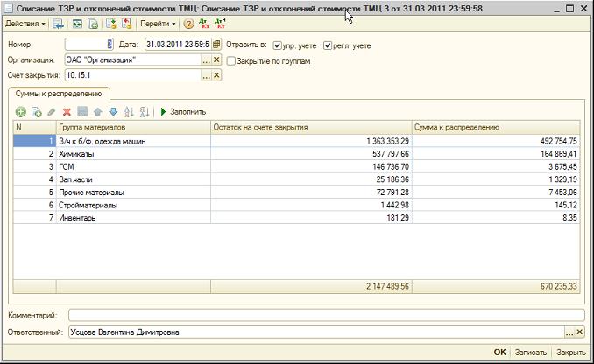
Task: Click the OK button
Action: (x=499, y=353)
